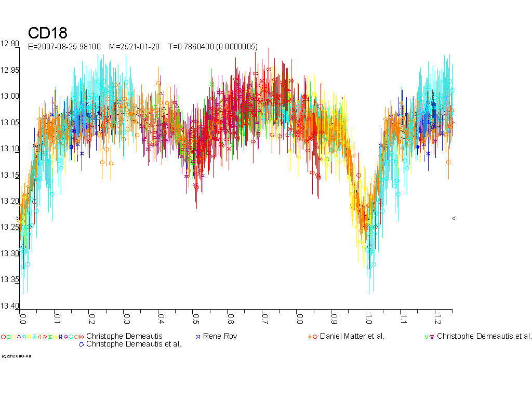Click the right-edge '<' magnitude marker
Screen dimensions: 532x399
tap(454, 219)
